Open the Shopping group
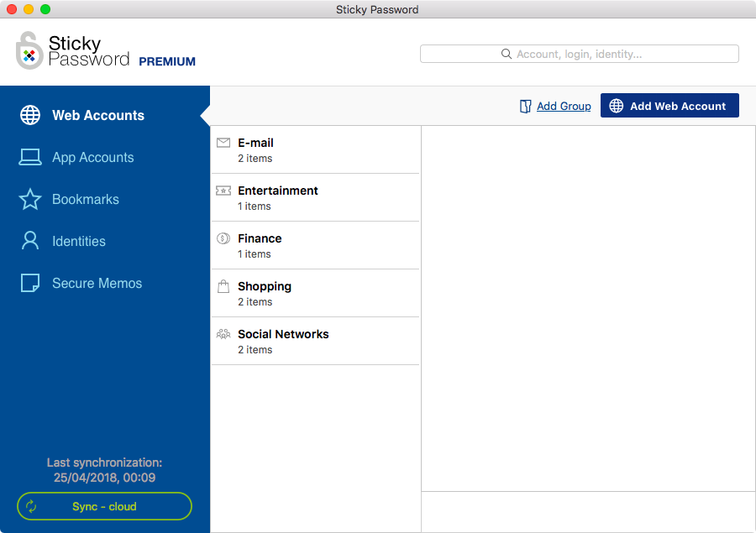The width and height of the screenshot is (756, 533). pyautogui.click(x=315, y=293)
